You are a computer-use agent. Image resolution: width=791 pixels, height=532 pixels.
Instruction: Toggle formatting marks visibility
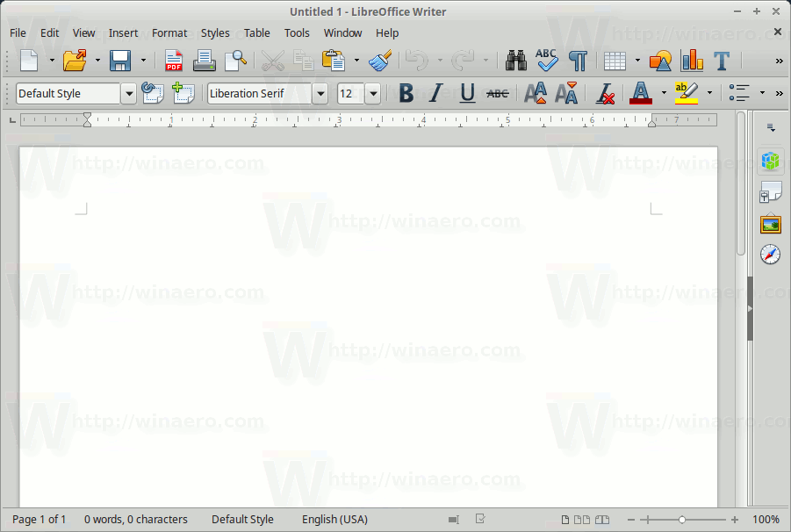point(577,61)
